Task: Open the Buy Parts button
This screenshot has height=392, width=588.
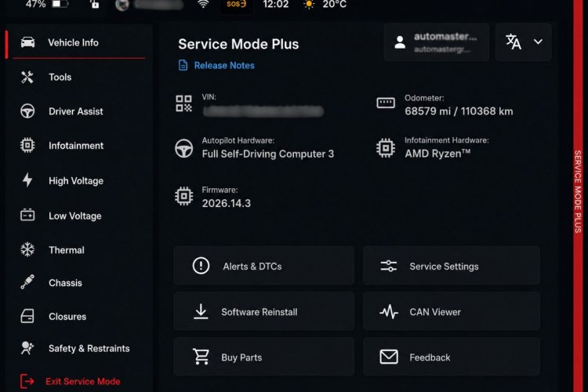Action: 264,357
